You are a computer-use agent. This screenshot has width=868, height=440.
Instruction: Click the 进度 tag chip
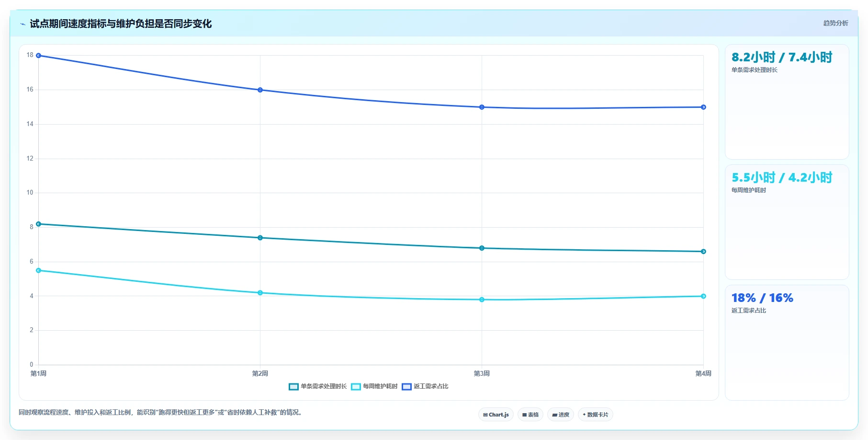[x=561, y=415]
